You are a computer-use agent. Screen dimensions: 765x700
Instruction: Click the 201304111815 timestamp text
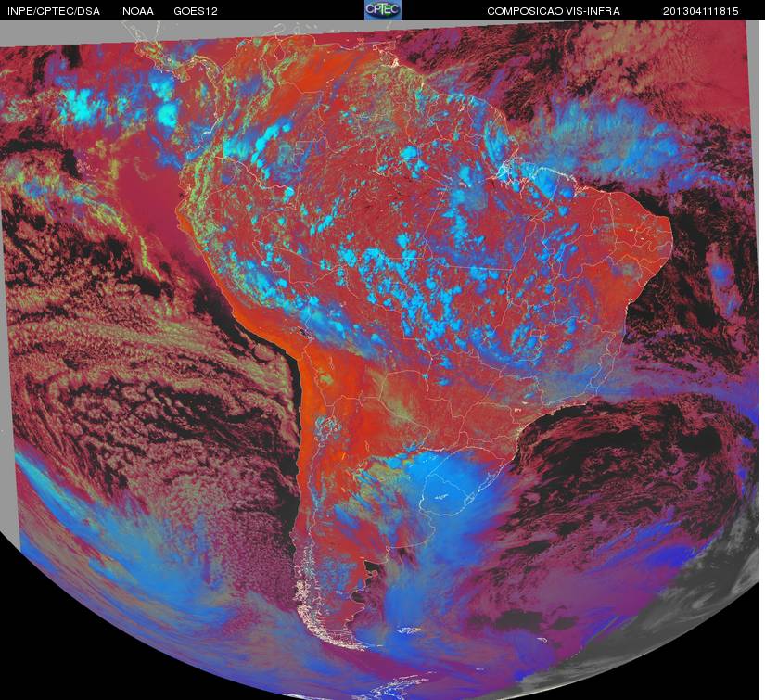point(701,11)
